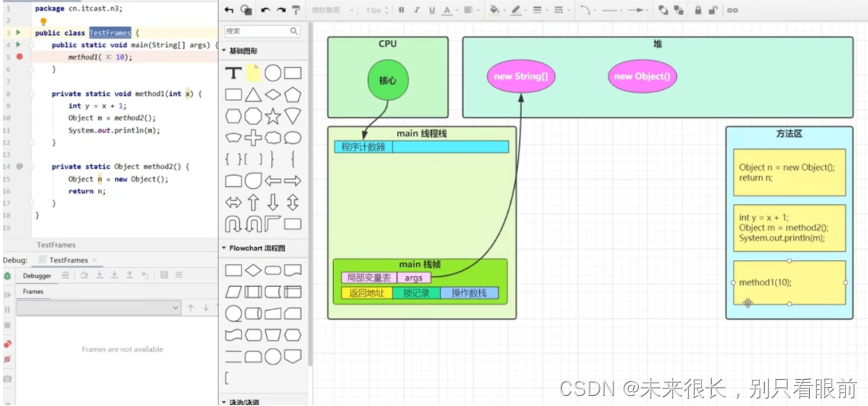Toggle italic text formatting
This screenshot has height=406, width=868.
click(417, 10)
